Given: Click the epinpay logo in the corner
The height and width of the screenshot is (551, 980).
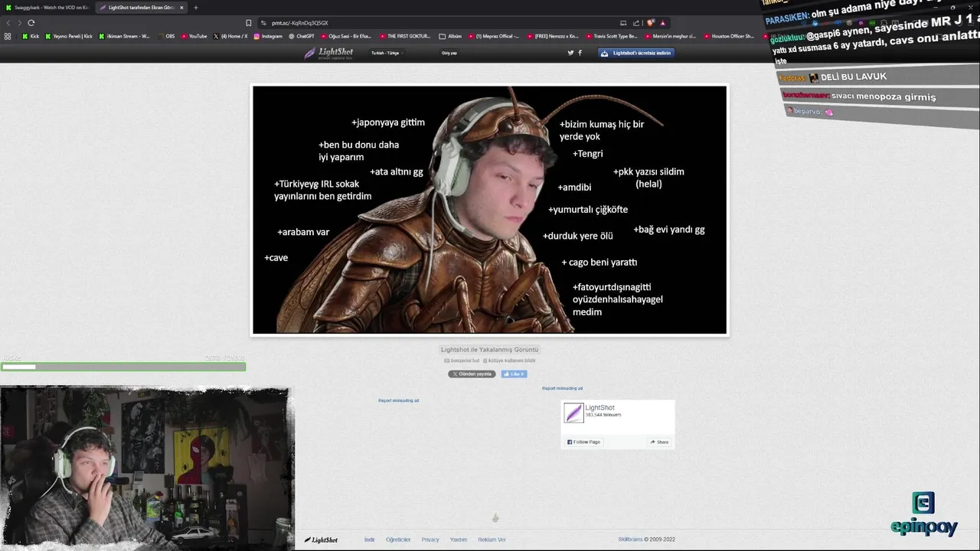Looking at the screenshot, I should [924, 514].
